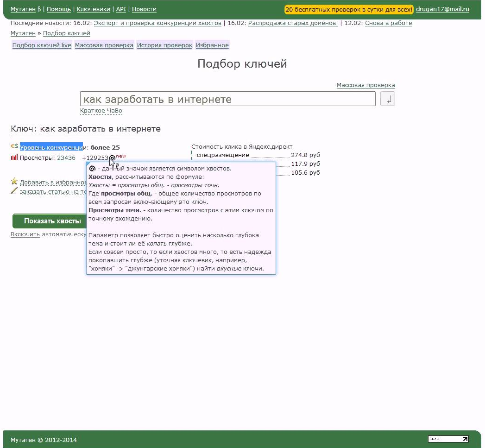Screen dimensions: 485x448
Task: Switch to the История проверок tab
Action: point(164,45)
